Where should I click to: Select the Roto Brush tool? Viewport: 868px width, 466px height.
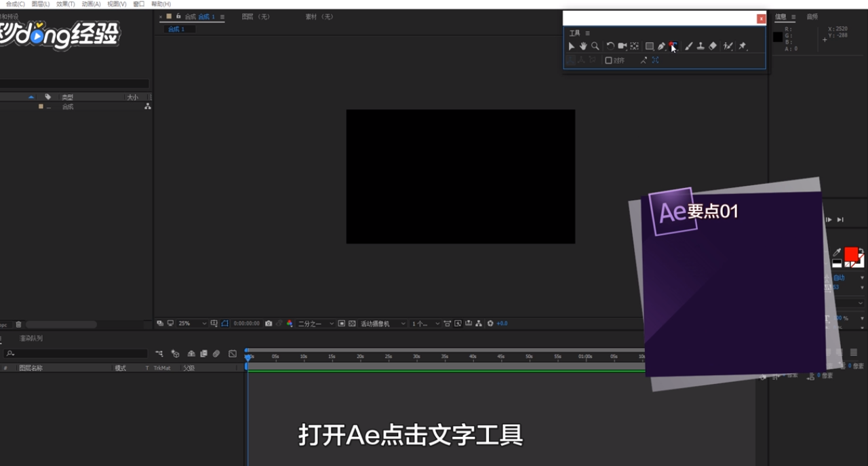pyautogui.click(x=728, y=46)
